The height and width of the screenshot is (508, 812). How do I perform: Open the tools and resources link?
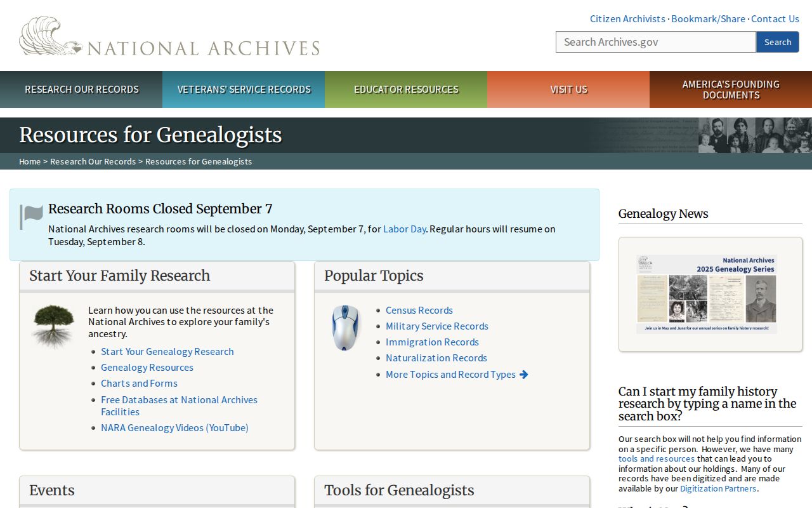(x=657, y=458)
